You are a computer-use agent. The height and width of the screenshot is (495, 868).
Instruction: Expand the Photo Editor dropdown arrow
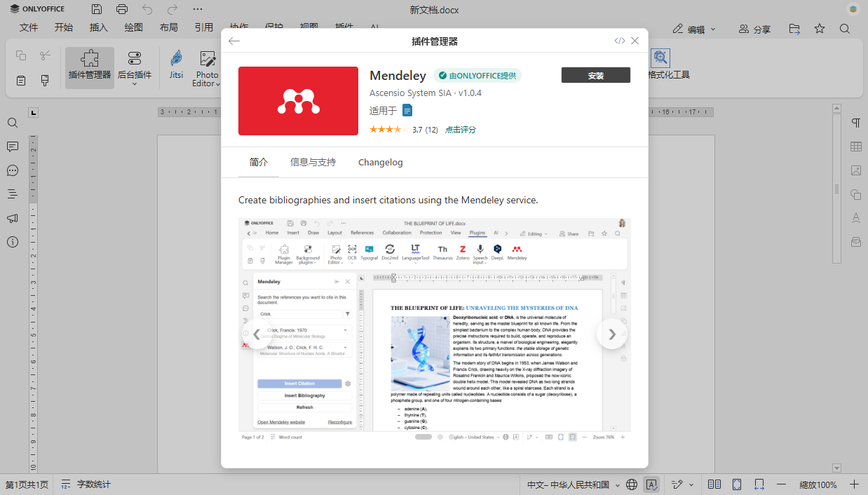[217, 84]
